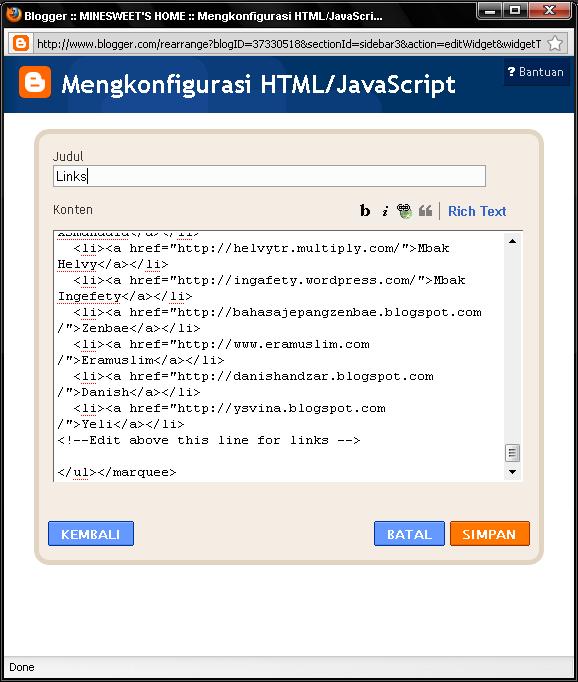Click the address bar URL
This screenshot has width=578, height=682.
pyautogui.click(x=289, y=44)
